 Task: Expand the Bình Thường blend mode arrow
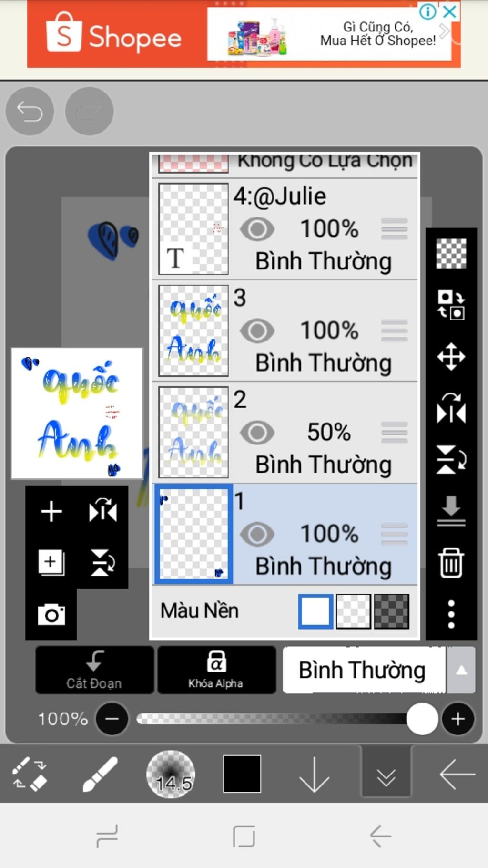(461, 670)
